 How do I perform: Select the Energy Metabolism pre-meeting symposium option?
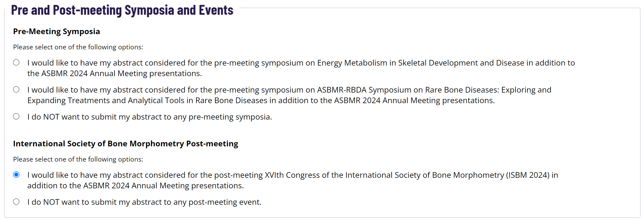click(16, 63)
